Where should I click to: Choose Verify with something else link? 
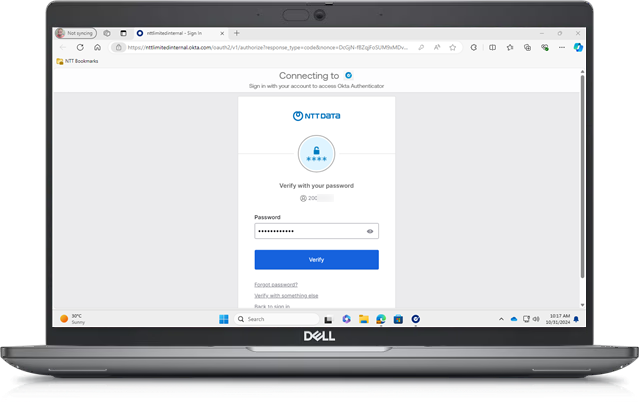(x=286, y=296)
